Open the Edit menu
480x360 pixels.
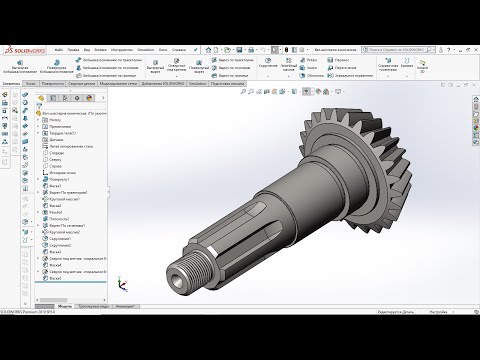73,50
